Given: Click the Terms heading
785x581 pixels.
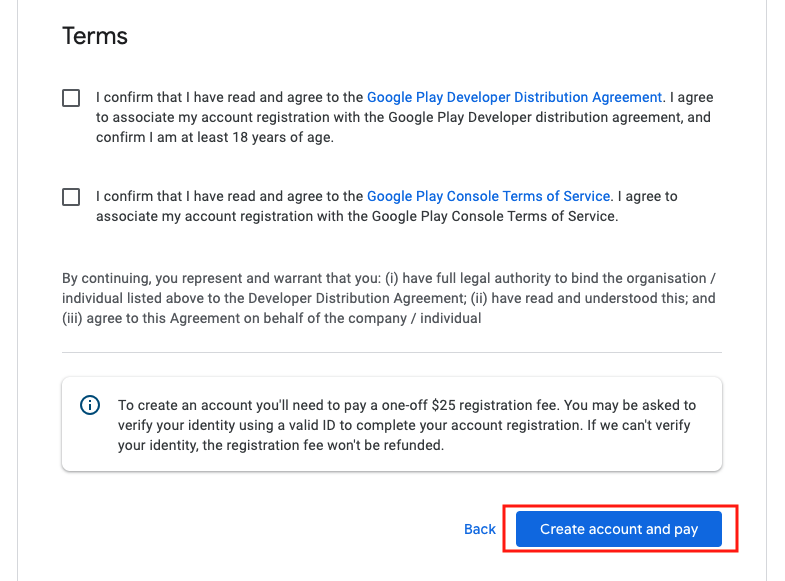Looking at the screenshot, I should 95,36.
